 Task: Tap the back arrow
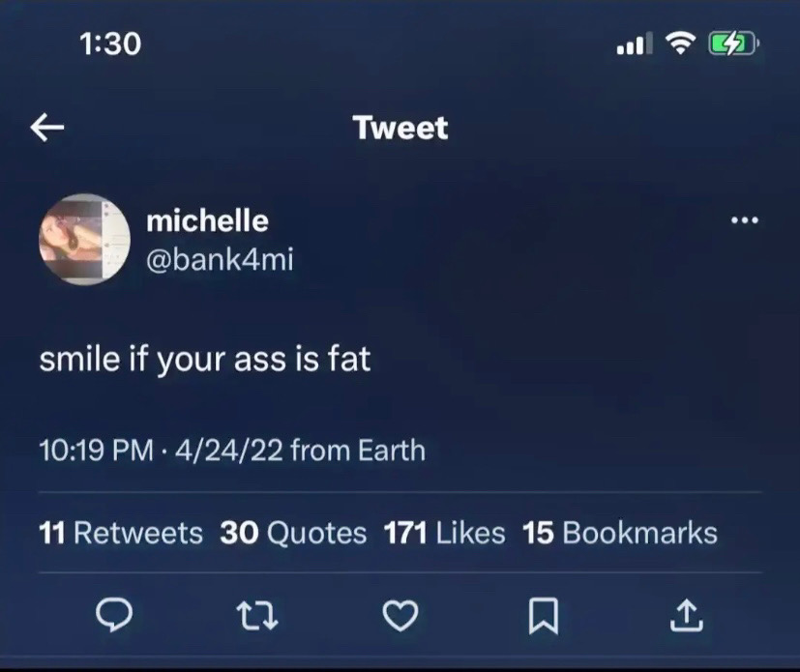click(x=48, y=128)
